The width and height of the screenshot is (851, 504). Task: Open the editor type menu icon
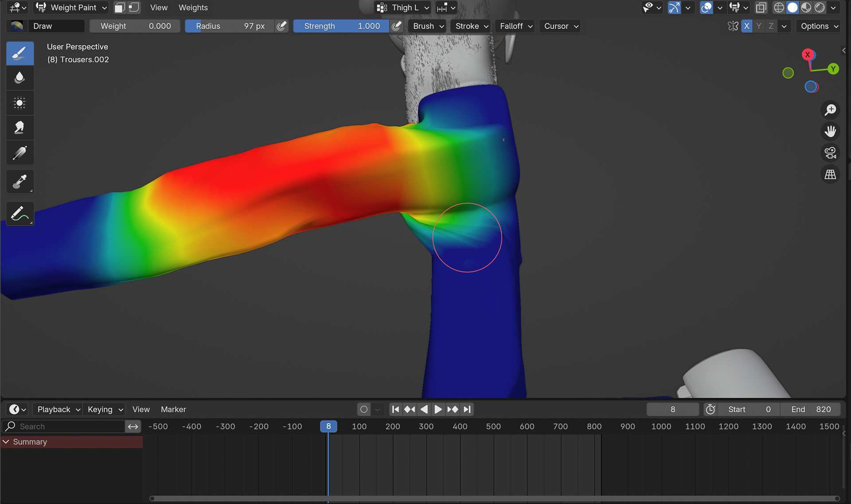[18, 8]
